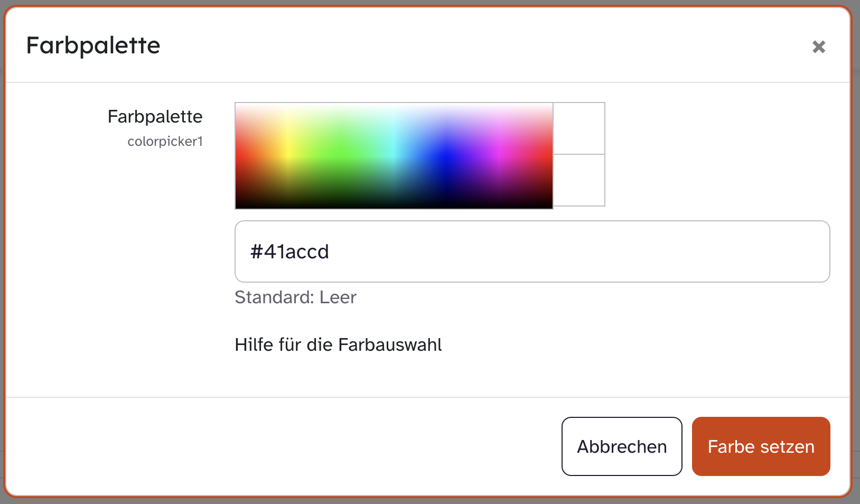This screenshot has height=504, width=860.
Task: Pick orange in the color gradient
Action: point(261,153)
